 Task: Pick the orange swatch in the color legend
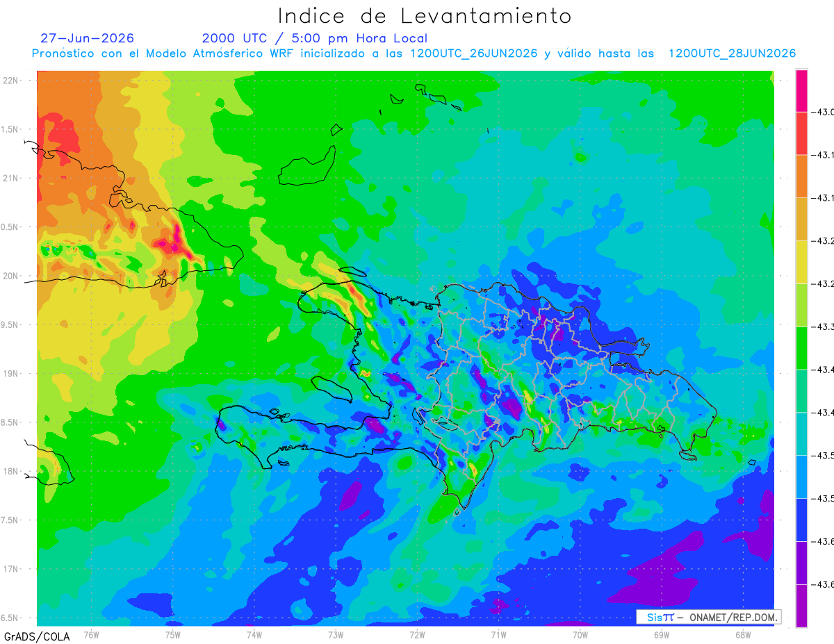click(x=801, y=176)
